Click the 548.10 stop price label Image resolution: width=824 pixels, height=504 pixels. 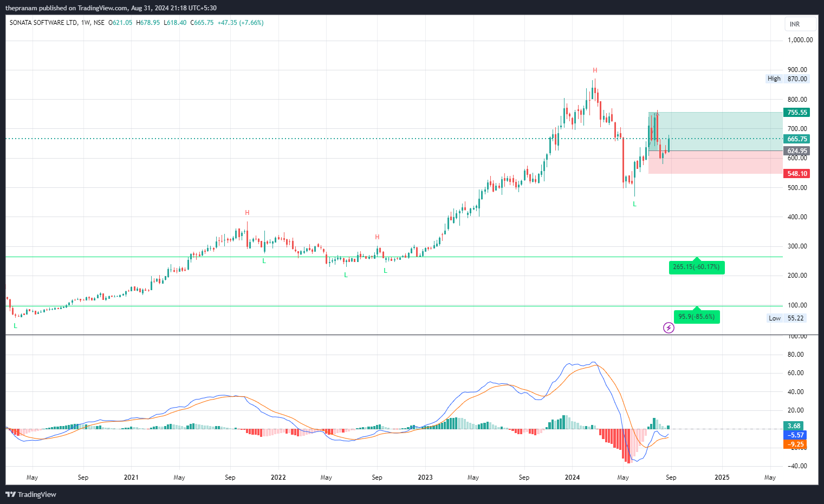click(x=797, y=174)
